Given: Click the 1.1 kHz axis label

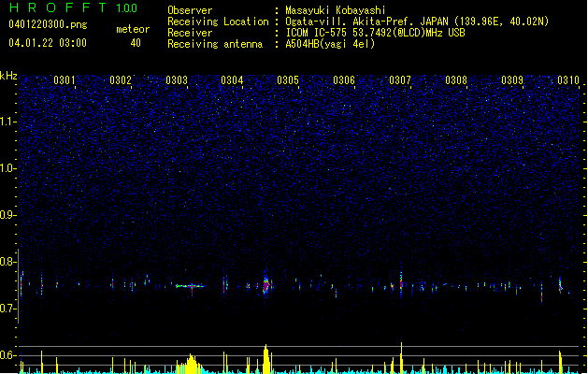Looking at the screenshot, I should [7, 122].
